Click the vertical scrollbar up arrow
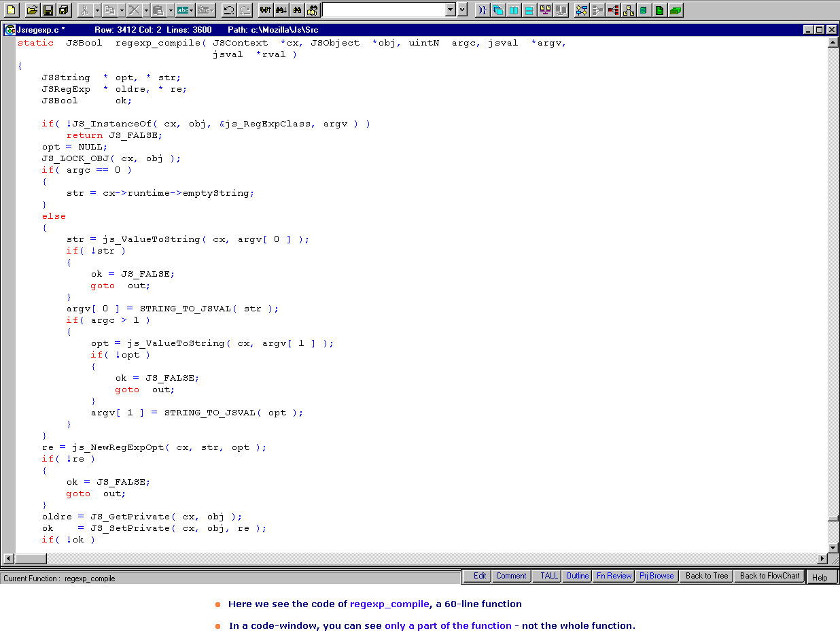Screen dimensions: 840x639 (833, 42)
